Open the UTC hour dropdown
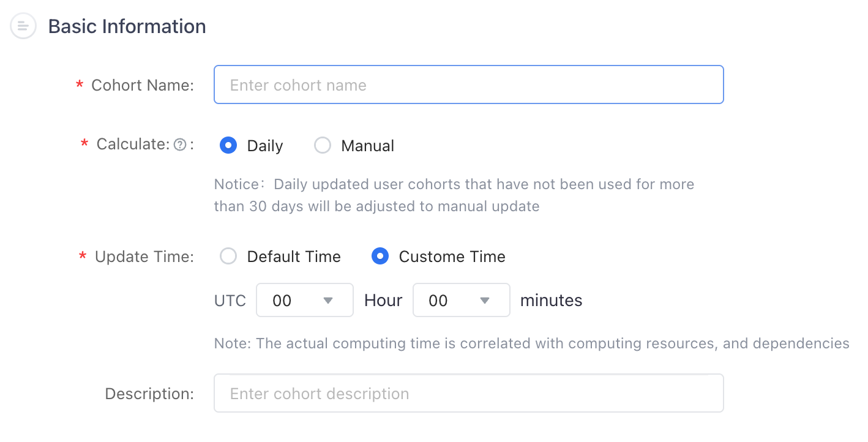This screenshot has height=442, width=868. tap(305, 300)
